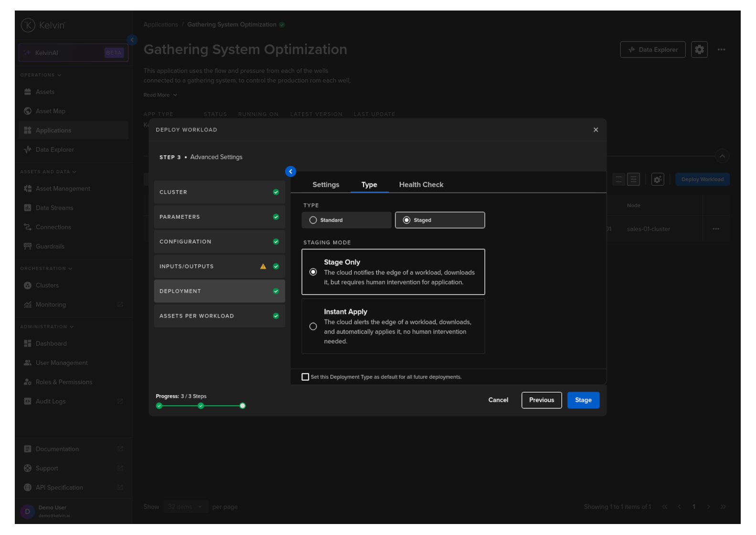Select the Standard type radio button
Image resolution: width=756 pixels, height=535 pixels.
coord(313,220)
